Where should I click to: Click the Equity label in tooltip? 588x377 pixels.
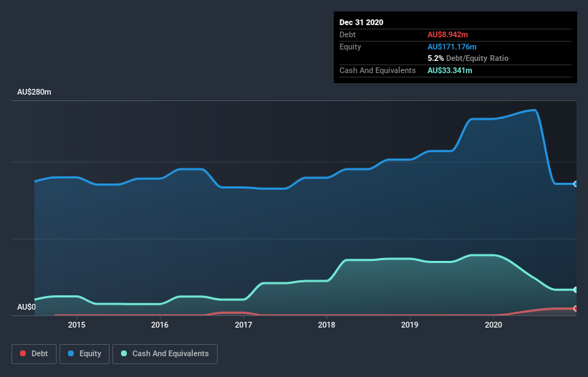(350, 47)
